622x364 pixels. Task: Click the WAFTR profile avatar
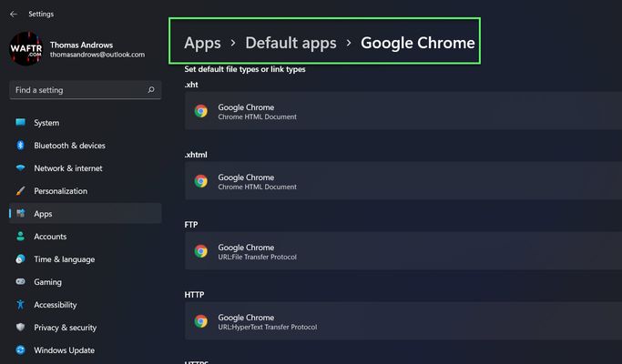(x=25, y=49)
